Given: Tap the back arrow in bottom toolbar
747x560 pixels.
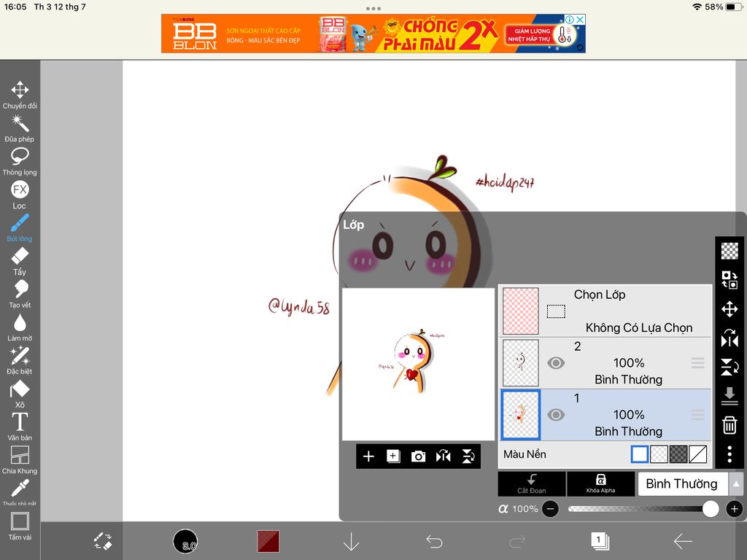Looking at the screenshot, I should coord(683,542).
